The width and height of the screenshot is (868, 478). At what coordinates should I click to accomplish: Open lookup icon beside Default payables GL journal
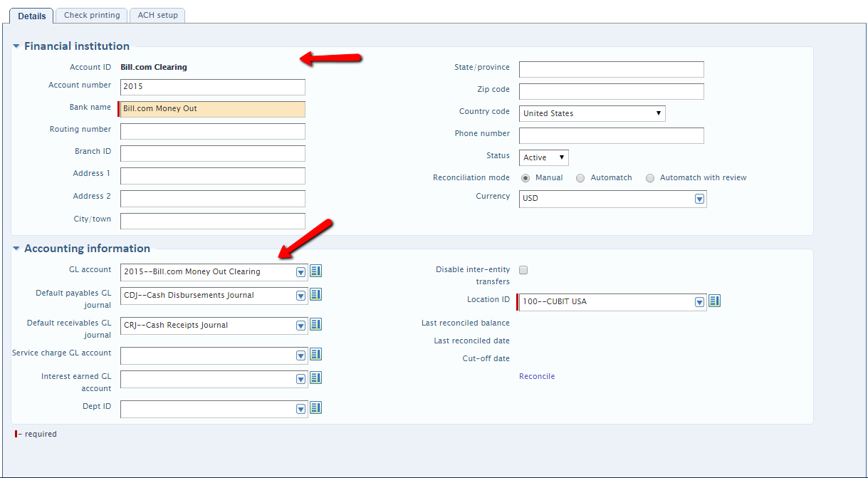tap(316, 294)
